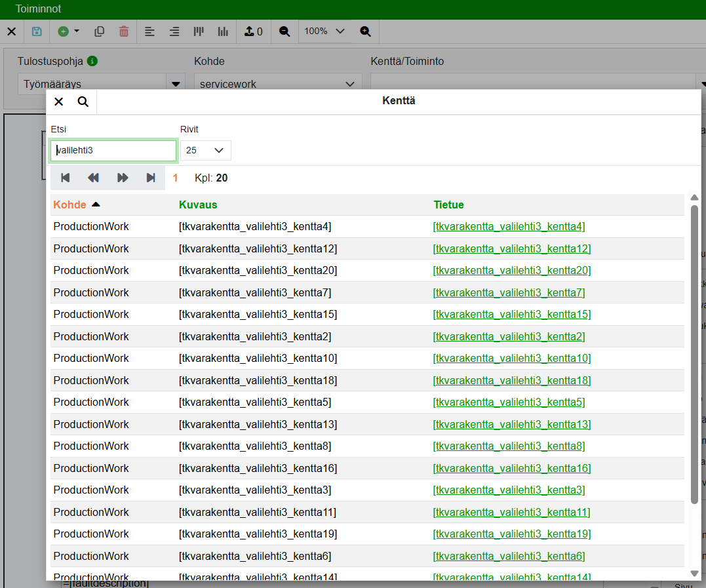Go to the first page of results
Image resolution: width=706 pixels, height=588 pixels.
[x=65, y=178]
